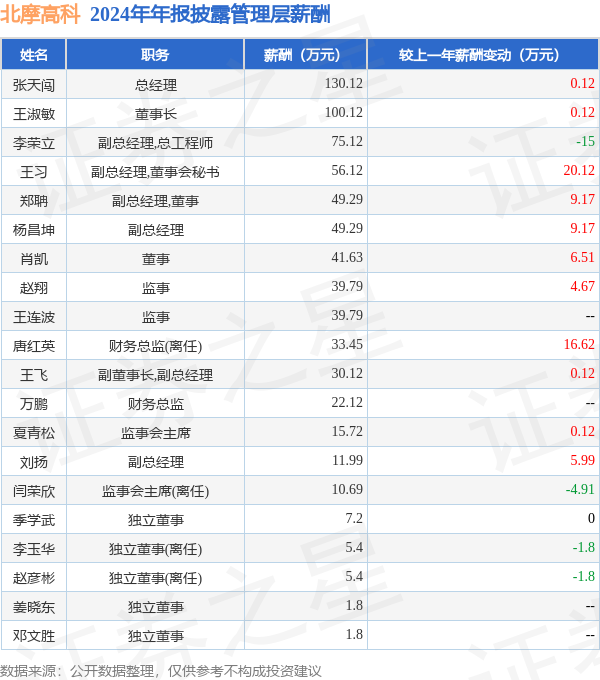Viewport: 600px width, 680px height.
Task: Click the 北摩高科 title text
Action: [40, 14]
